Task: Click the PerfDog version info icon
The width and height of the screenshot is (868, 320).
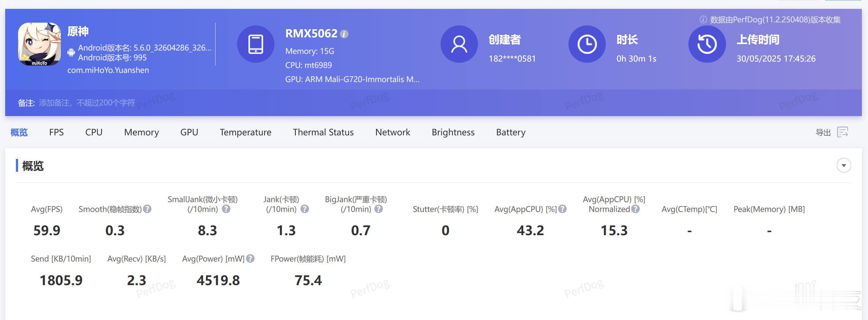Action: coord(703,20)
